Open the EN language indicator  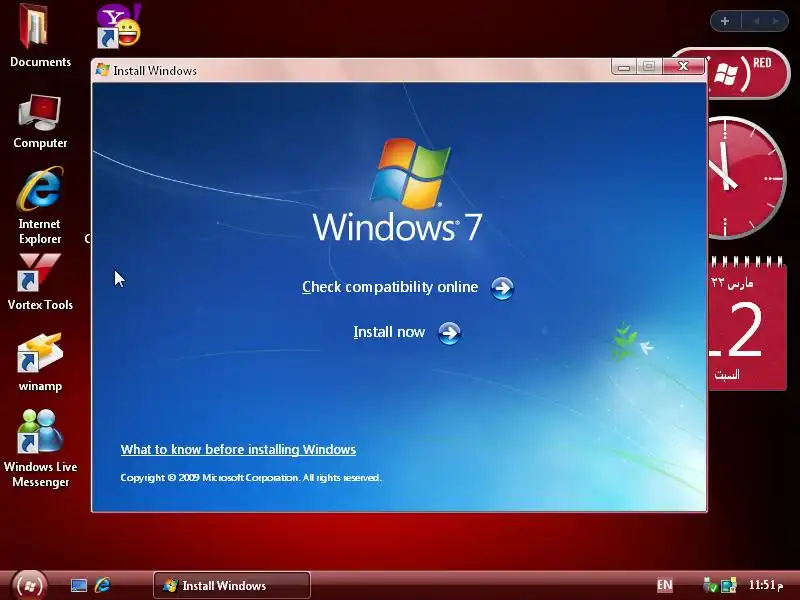(x=664, y=585)
